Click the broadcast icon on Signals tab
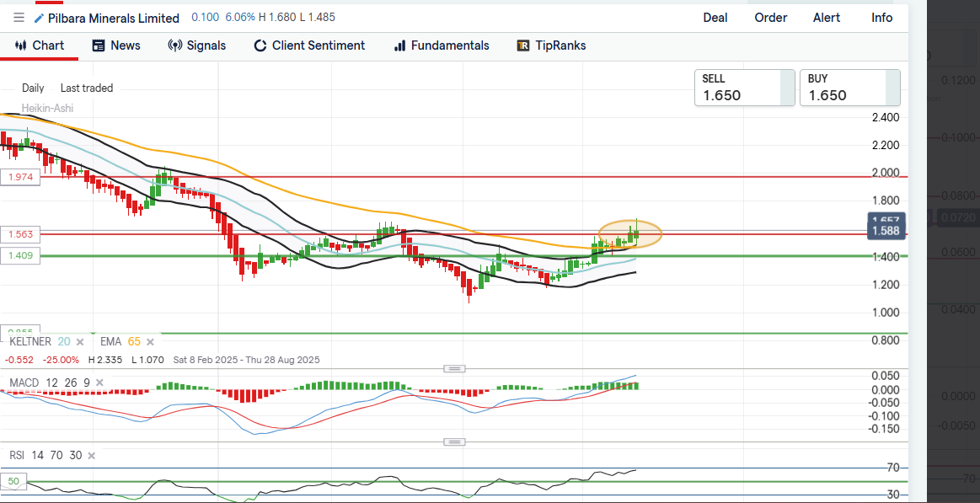The width and height of the screenshot is (980, 503). (175, 45)
